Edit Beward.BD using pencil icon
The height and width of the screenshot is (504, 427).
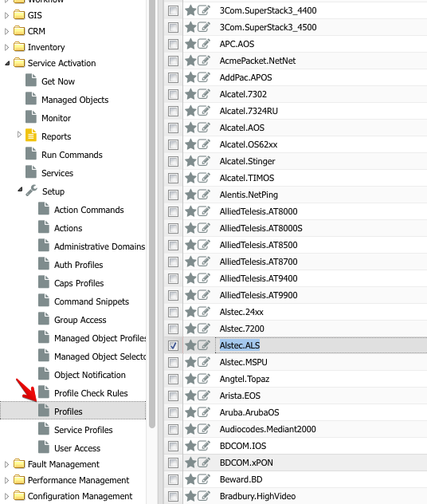click(x=204, y=479)
